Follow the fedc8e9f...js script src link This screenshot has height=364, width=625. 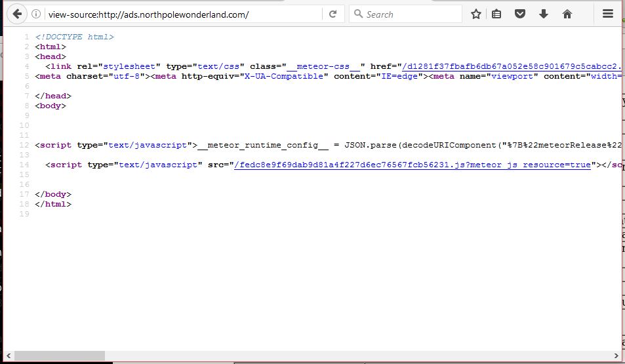coord(412,165)
